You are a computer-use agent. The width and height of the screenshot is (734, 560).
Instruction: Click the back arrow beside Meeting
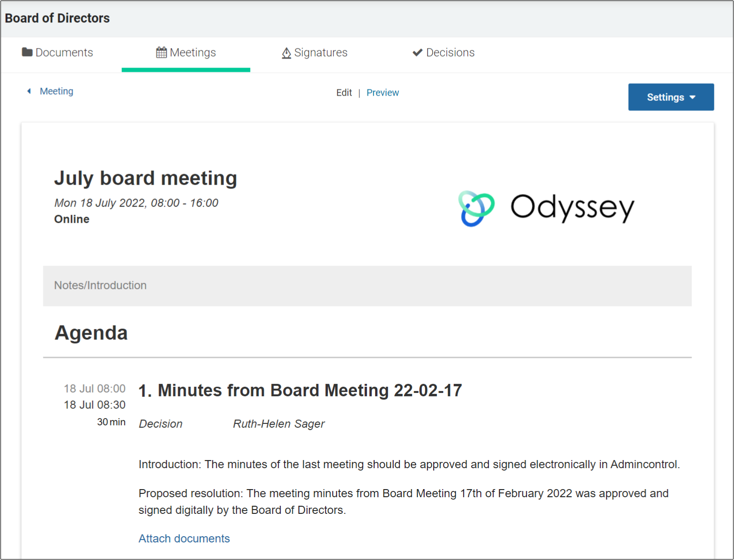point(29,91)
